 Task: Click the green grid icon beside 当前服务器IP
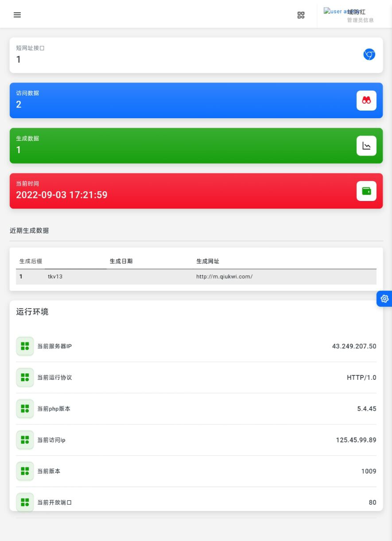click(x=25, y=346)
